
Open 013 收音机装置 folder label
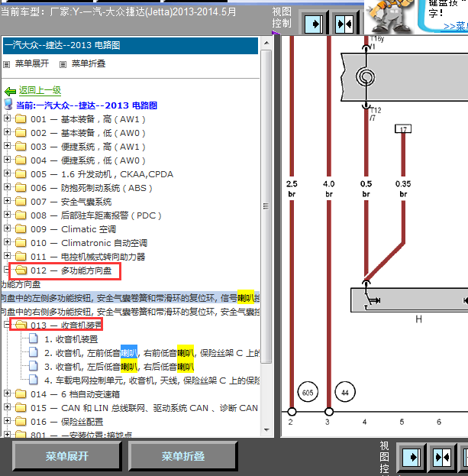point(66,325)
